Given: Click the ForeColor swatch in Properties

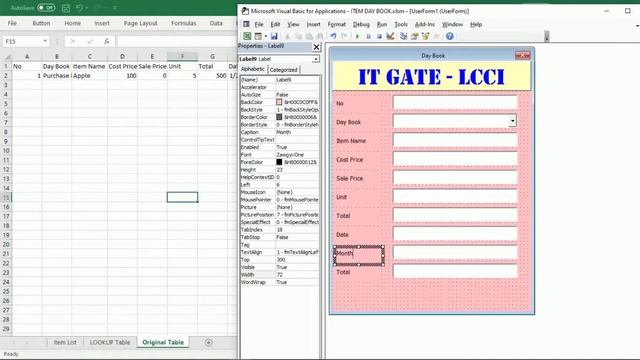Looking at the screenshot, I should click(x=279, y=162).
